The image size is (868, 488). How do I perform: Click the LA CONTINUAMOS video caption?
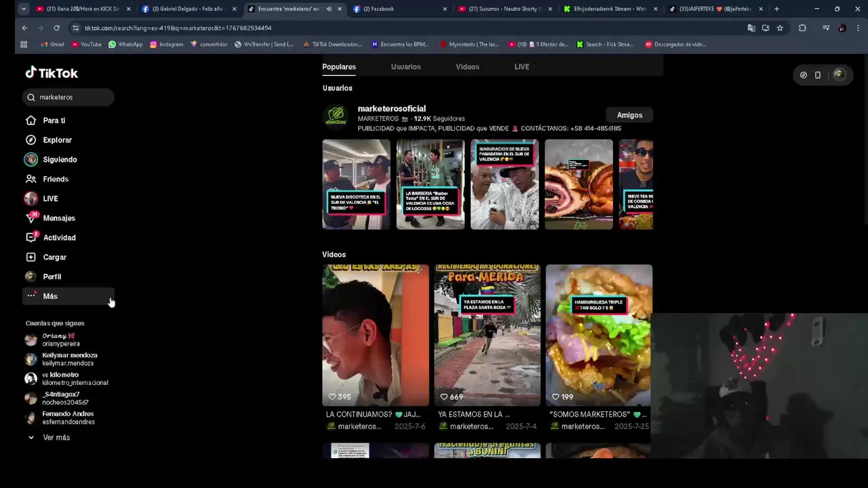click(373, 415)
